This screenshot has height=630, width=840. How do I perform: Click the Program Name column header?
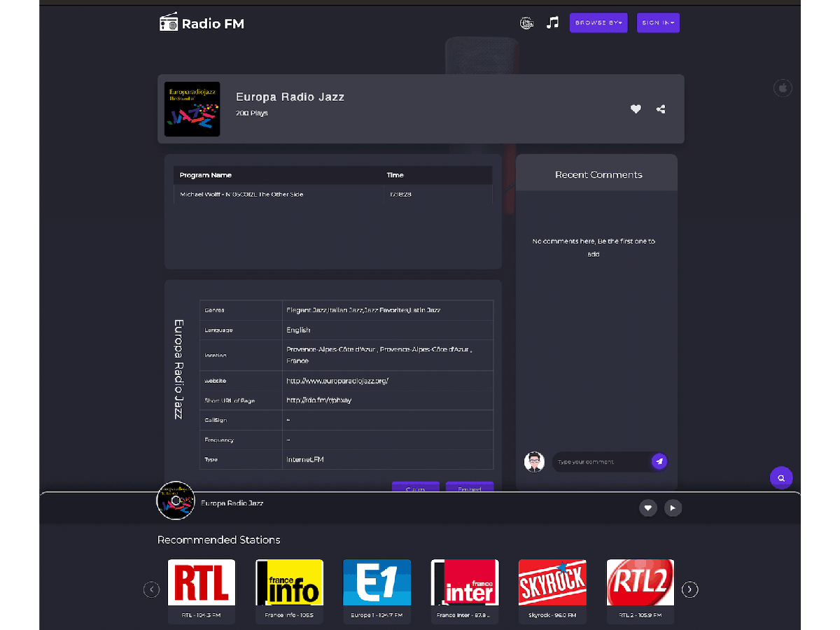(x=206, y=175)
